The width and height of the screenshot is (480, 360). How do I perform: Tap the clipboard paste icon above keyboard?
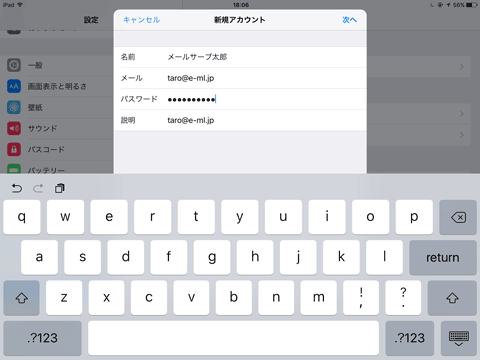click(60, 188)
